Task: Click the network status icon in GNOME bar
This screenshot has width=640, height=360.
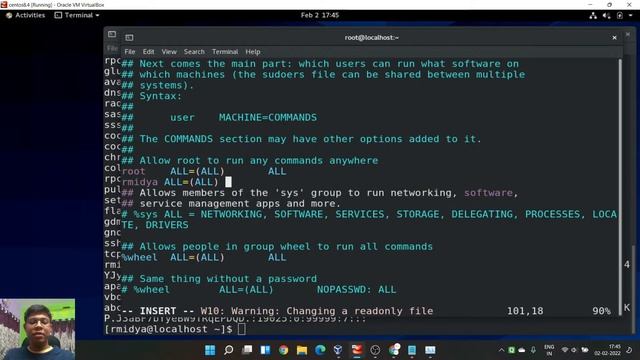Action: pos(593,16)
